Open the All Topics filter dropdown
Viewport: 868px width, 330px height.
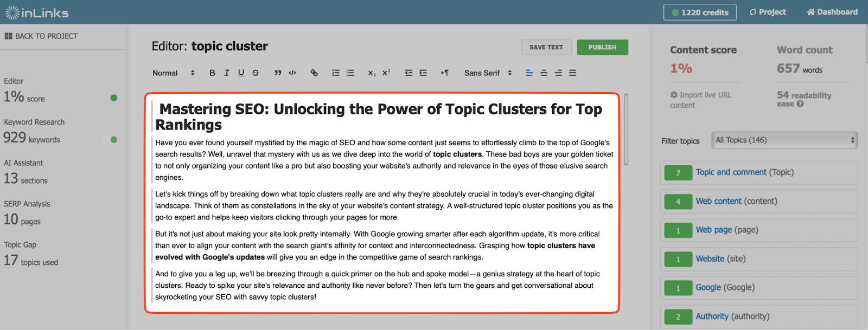[x=784, y=140]
